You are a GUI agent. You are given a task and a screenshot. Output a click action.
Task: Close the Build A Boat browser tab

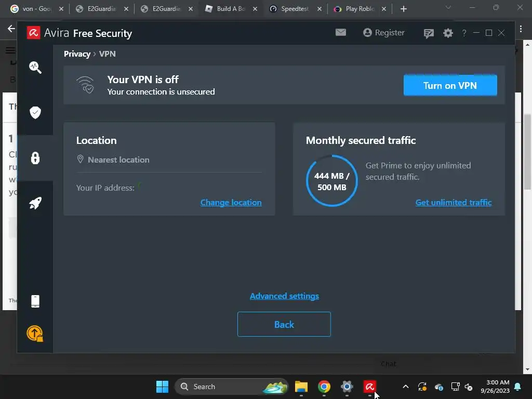pyautogui.click(x=255, y=9)
